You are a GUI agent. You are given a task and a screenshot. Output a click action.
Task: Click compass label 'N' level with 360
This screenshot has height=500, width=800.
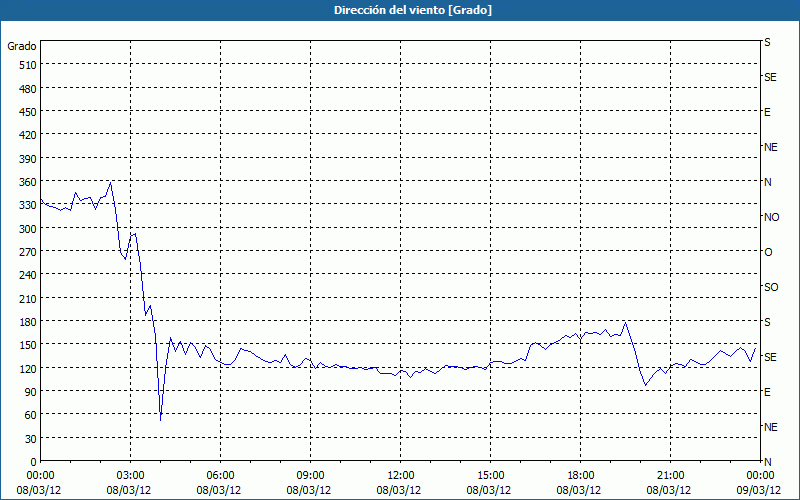[x=767, y=182]
